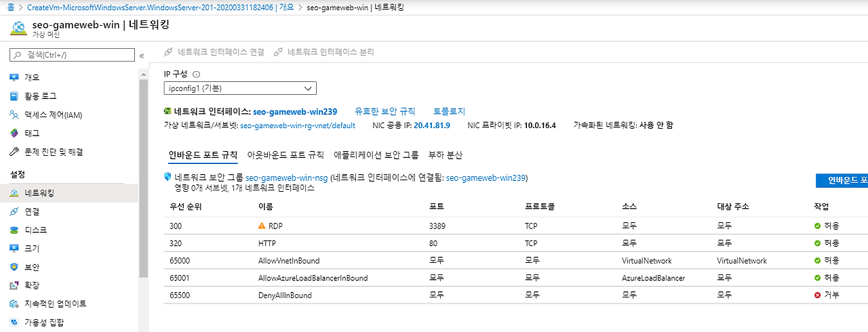Open 태그 tags sidebar icon
The height and width of the screenshot is (332, 868).
(x=14, y=133)
